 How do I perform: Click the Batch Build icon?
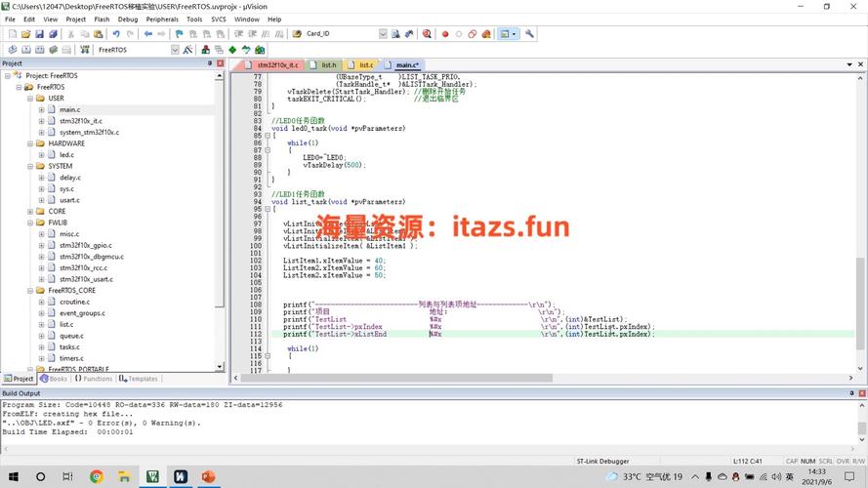tap(53, 50)
